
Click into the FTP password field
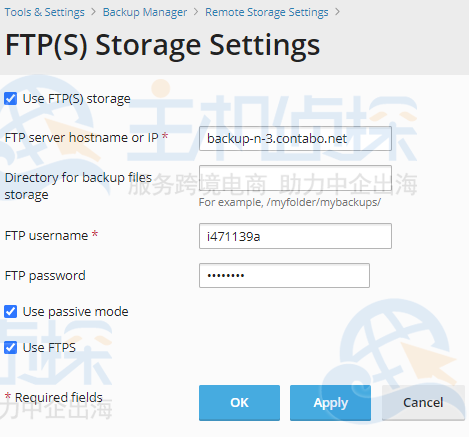(x=284, y=275)
